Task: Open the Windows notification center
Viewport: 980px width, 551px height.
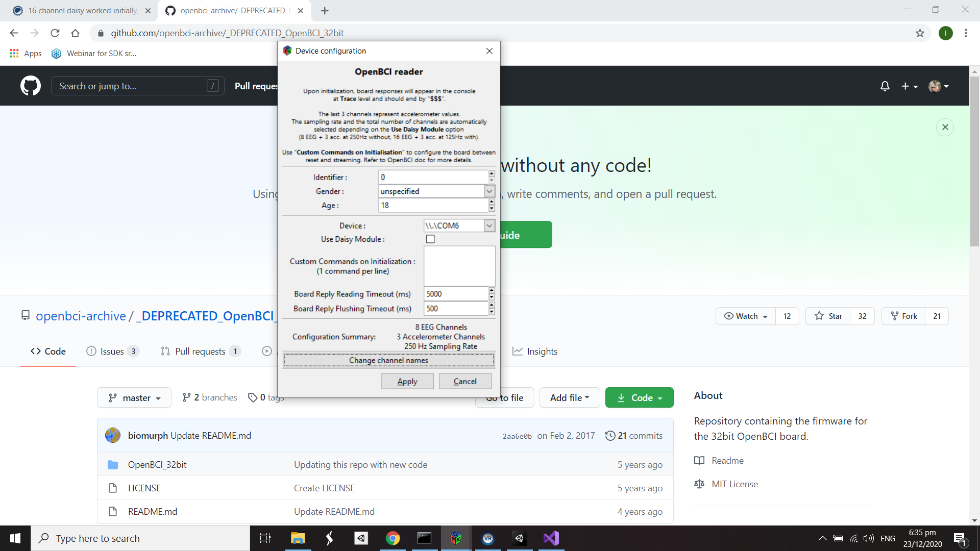Action: [960, 538]
